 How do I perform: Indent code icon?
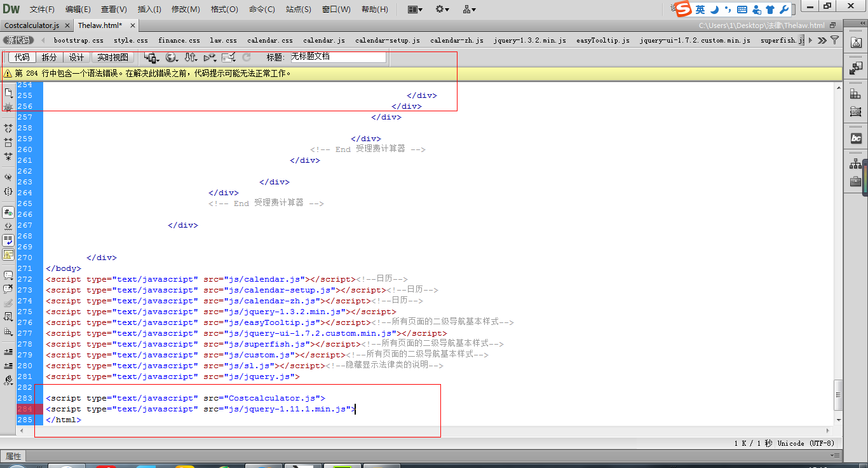(8, 352)
